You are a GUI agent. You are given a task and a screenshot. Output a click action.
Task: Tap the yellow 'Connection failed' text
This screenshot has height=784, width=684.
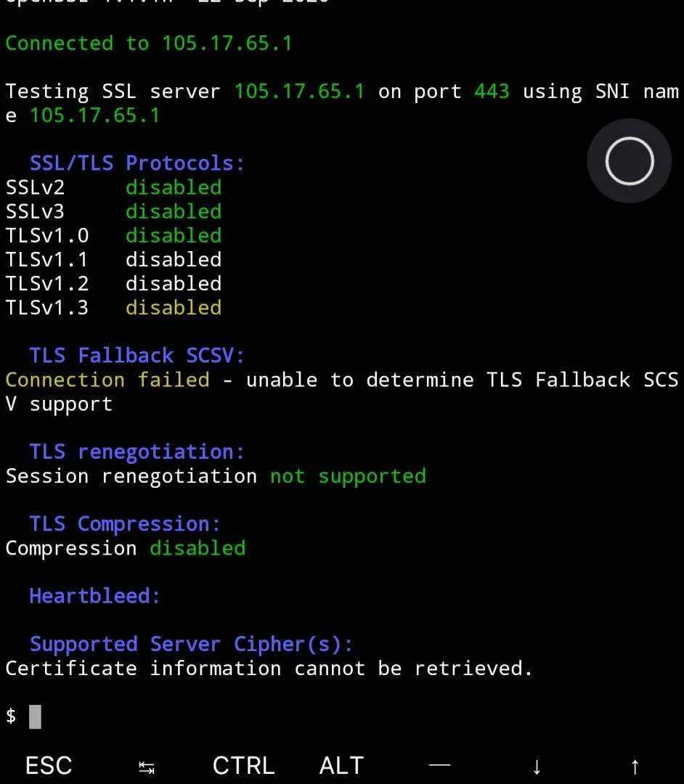tap(107, 380)
